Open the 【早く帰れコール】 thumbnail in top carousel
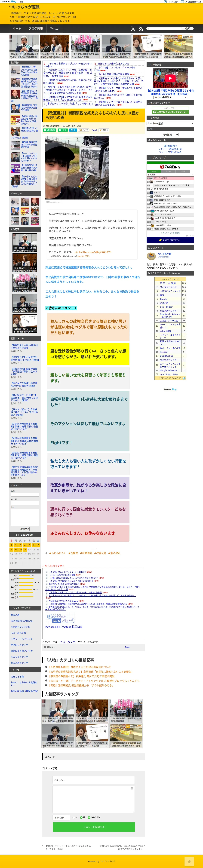Image resolution: width=203 pixels, height=868 pixels. click(24, 46)
